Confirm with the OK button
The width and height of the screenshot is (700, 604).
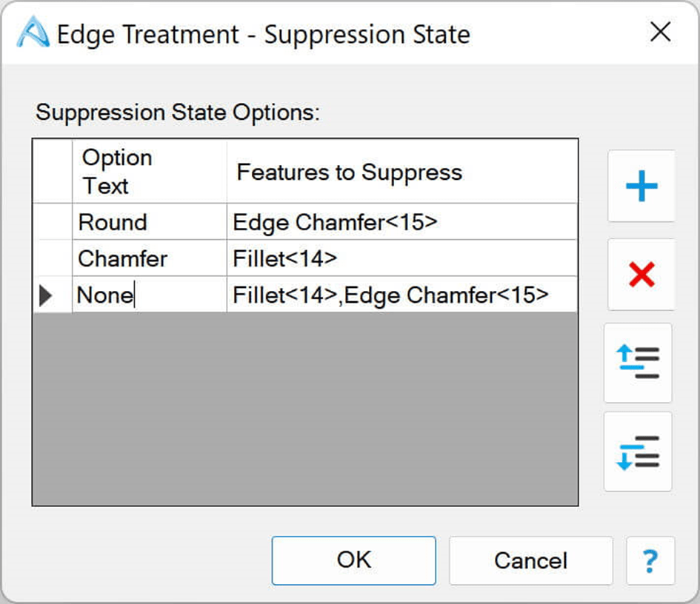[353, 560]
